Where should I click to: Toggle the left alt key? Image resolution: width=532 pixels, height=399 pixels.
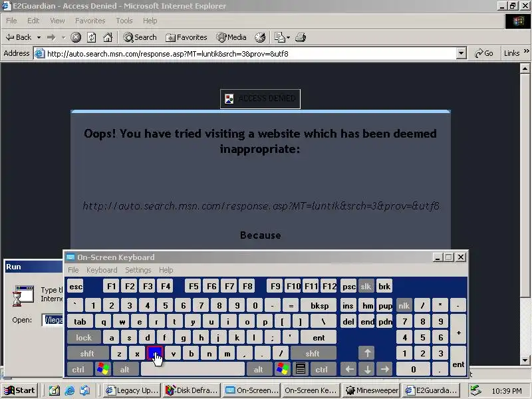125,369
